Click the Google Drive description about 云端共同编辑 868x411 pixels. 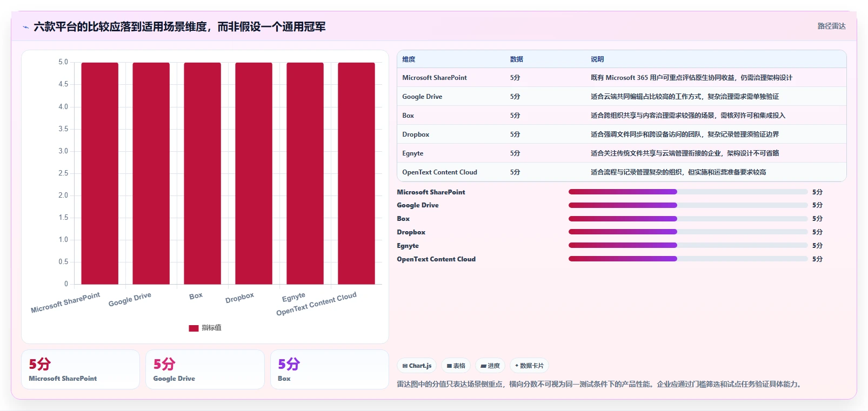pyautogui.click(x=685, y=97)
